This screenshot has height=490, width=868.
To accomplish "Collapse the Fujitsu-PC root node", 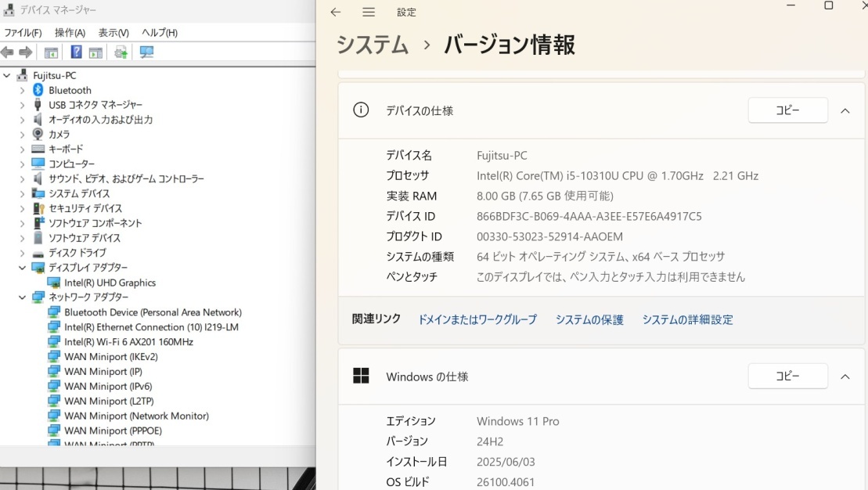I will pyautogui.click(x=6, y=75).
